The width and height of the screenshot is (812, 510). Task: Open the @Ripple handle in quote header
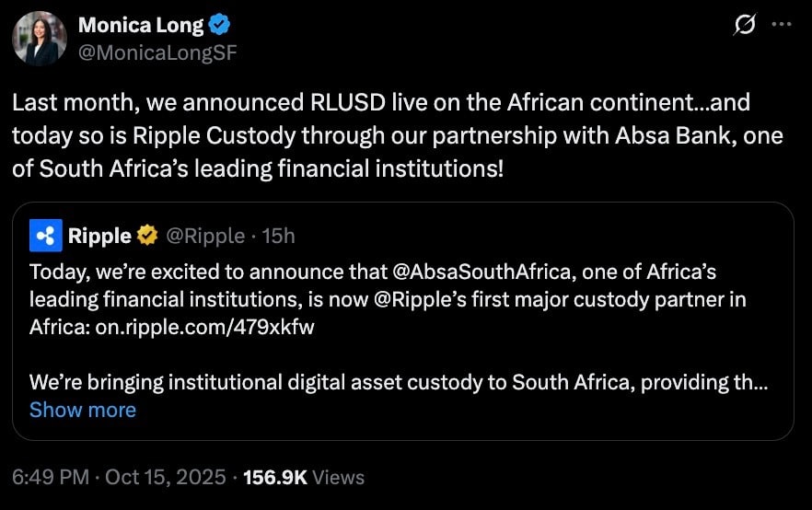205,236
